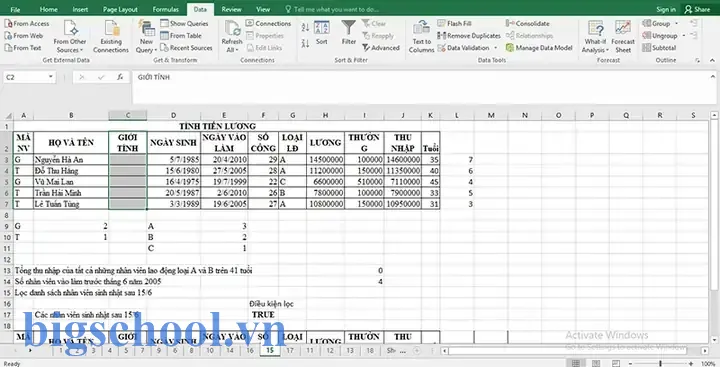Switch to Page Layout view
The height and width of the screenshot is (367, 720).
click(596, 363)
